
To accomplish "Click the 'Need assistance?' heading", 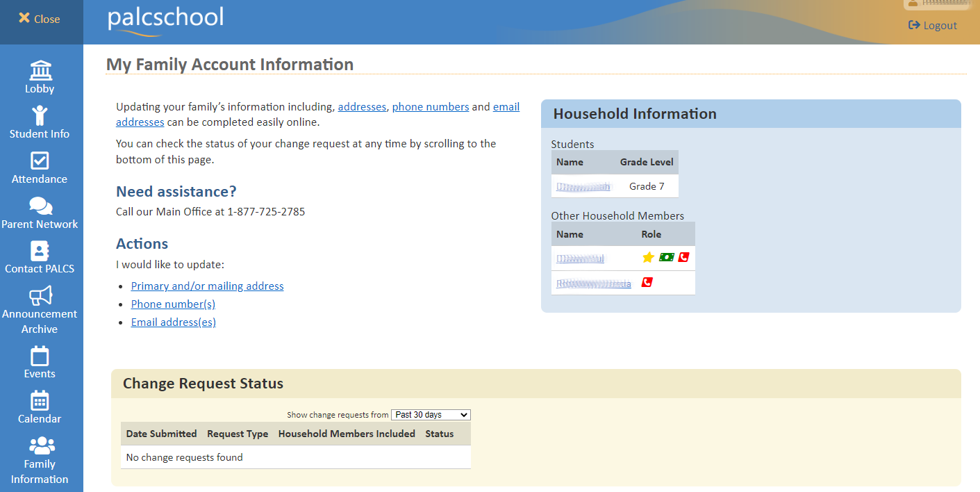I will (x=176, y=192).
